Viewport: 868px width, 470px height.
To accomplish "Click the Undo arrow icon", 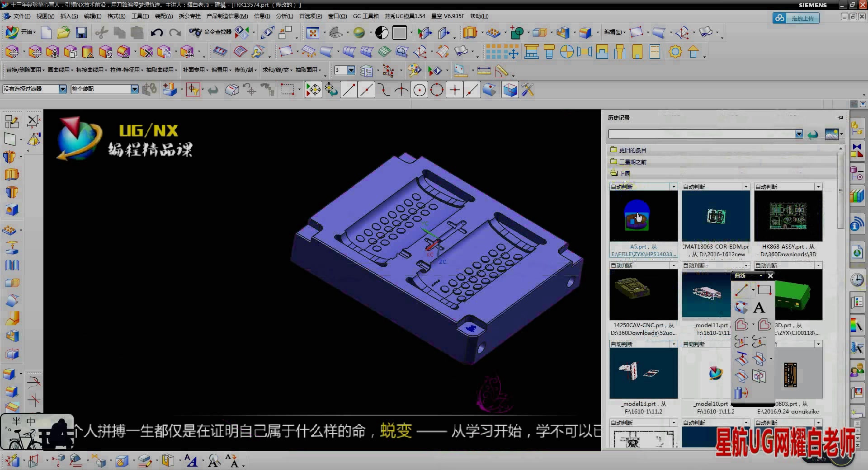I will point(157,33).
